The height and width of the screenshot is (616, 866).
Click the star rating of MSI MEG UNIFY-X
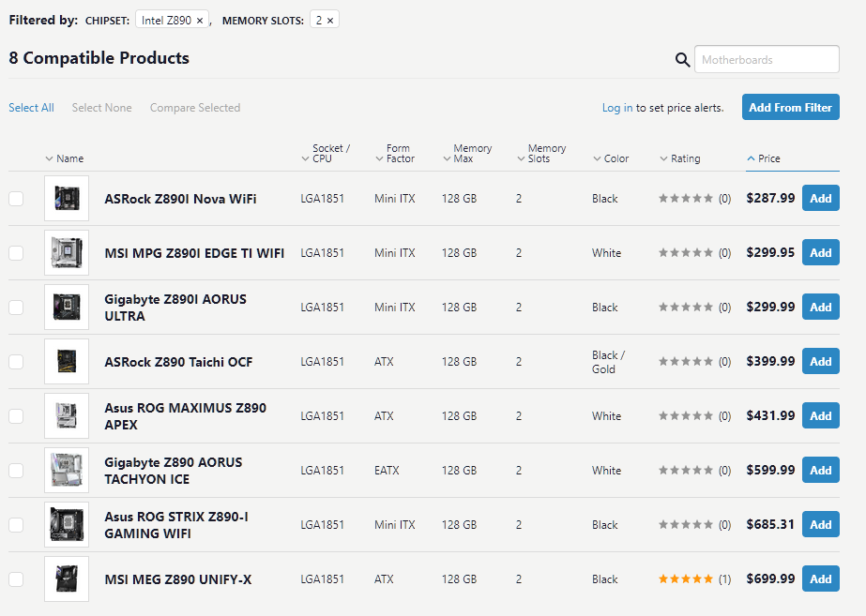(x=686, y=579)
